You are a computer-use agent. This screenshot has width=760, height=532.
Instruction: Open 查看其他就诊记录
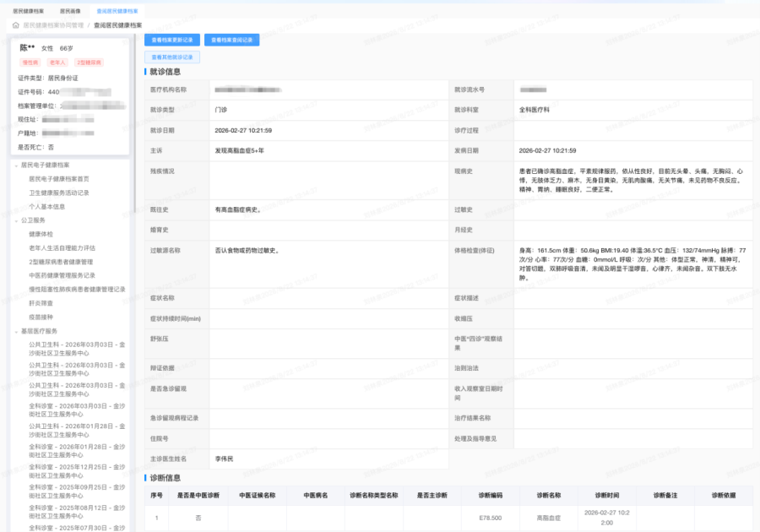pos(172,57)
